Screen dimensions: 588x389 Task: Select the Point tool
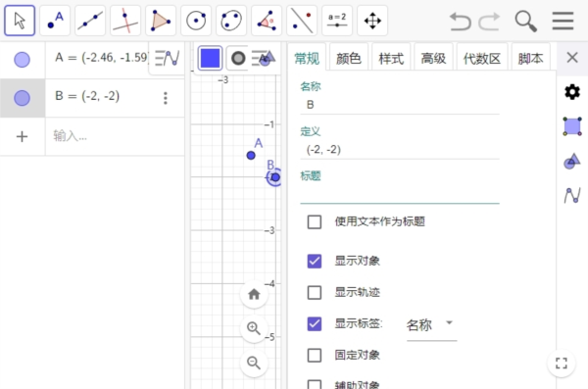click(x=55, y=21)
